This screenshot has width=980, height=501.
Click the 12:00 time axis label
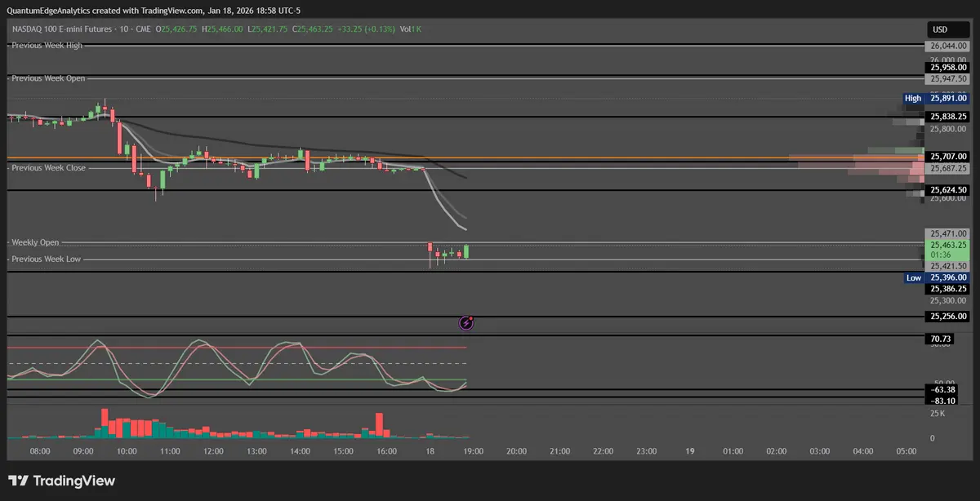(x=213, y=450)
